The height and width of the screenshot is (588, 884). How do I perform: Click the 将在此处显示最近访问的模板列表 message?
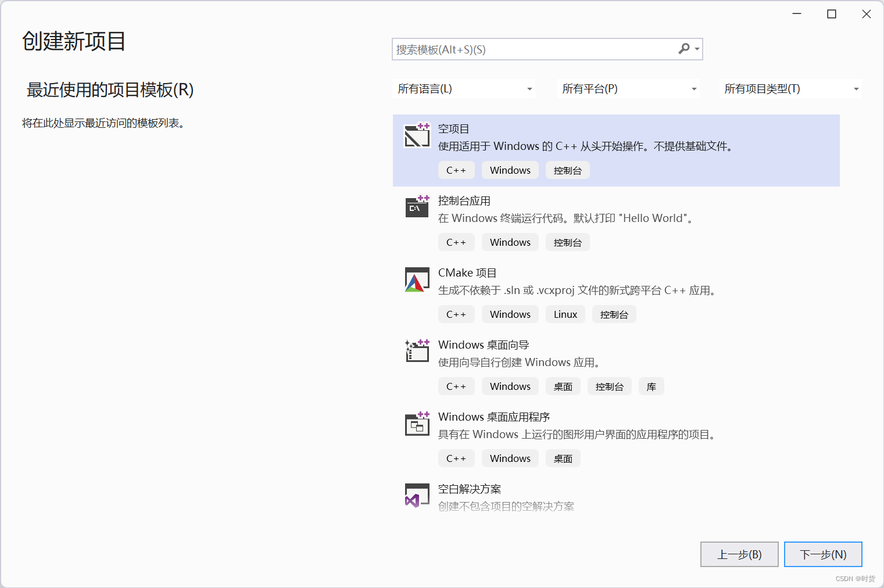pos(105,123)
